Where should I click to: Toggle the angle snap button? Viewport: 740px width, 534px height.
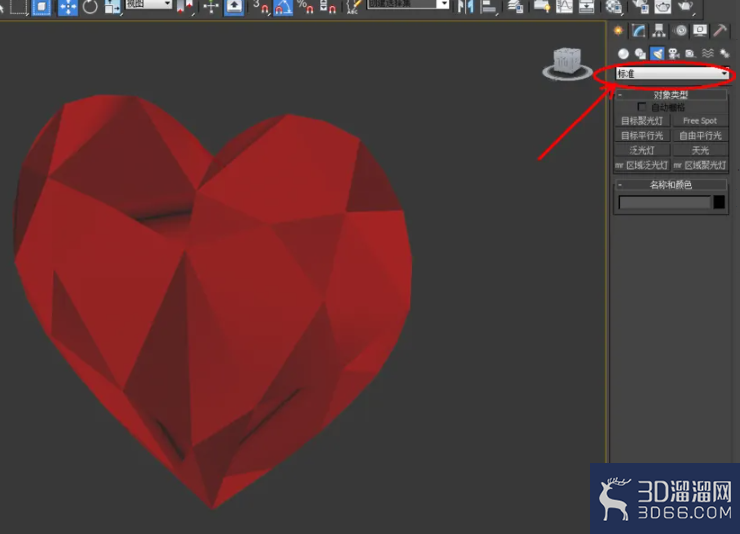tap(283, 7)
